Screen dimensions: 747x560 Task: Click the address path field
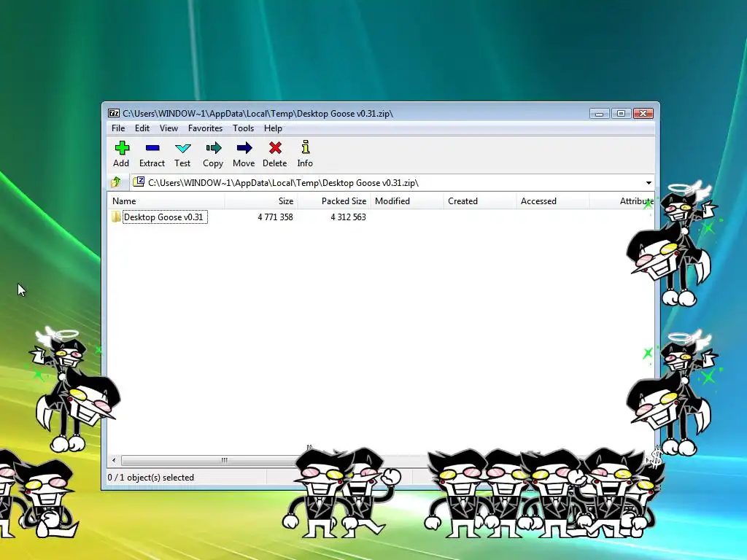pyautogui.click(x=392, y=183)
